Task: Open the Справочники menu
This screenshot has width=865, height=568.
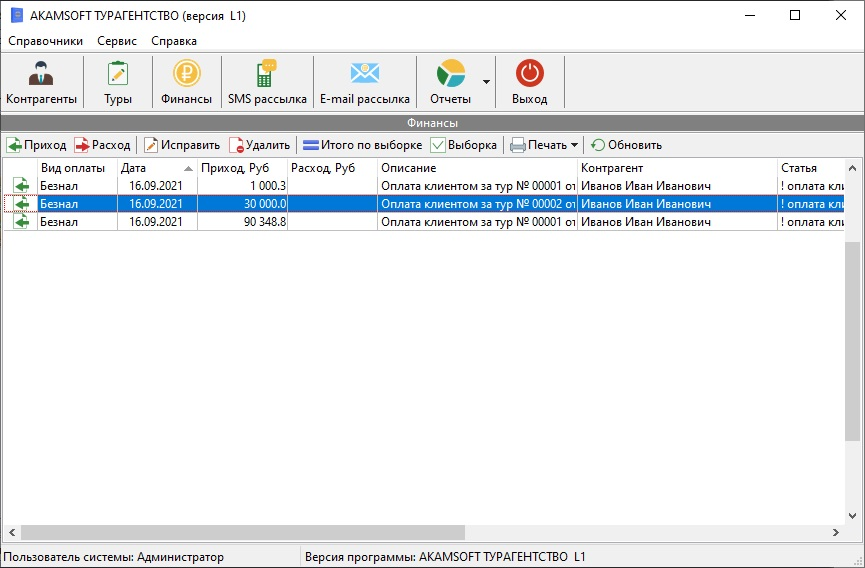Action: point(46,41)
